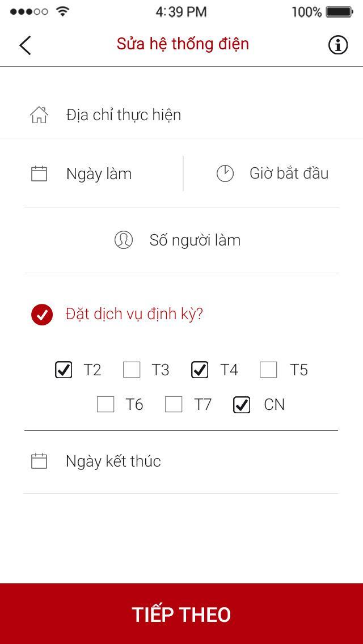The height and width of the screenshot is (644, 363).
Task: Open the Giờ bắt đầu time selector
Action: coord(289,173)
